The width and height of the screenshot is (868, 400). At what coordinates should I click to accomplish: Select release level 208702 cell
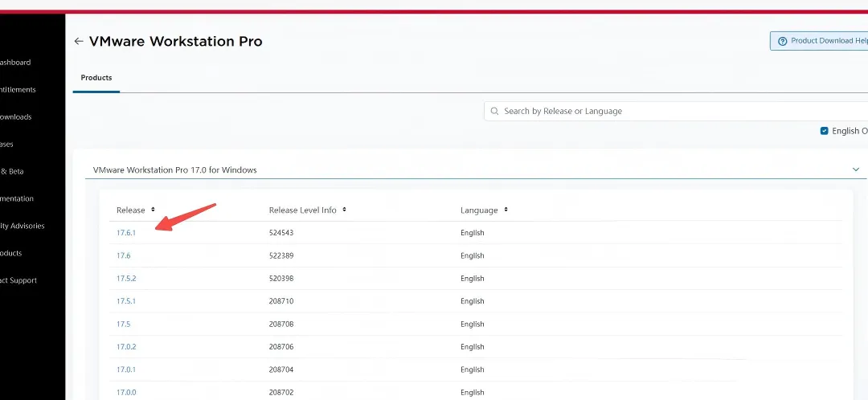click(x=281, y=392)
